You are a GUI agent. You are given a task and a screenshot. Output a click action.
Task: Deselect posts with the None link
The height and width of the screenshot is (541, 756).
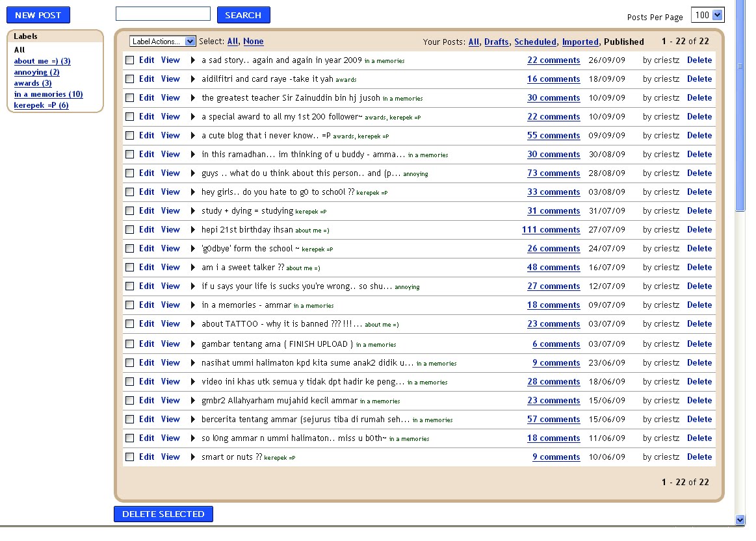(253, 42)
